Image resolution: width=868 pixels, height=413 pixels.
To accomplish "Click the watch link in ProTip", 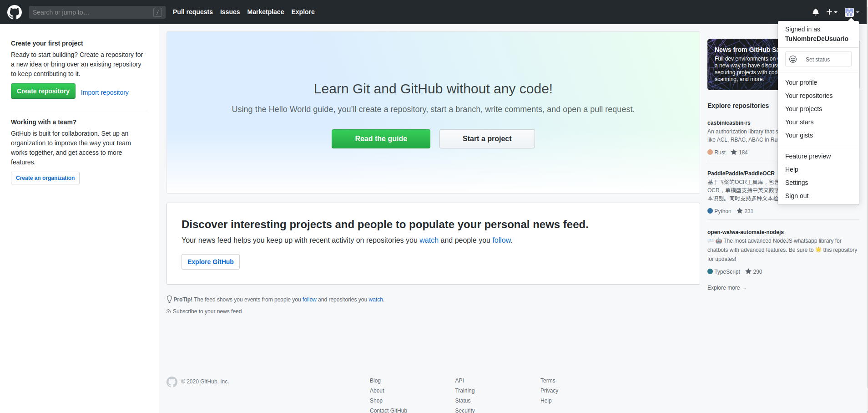I will 376,300.
